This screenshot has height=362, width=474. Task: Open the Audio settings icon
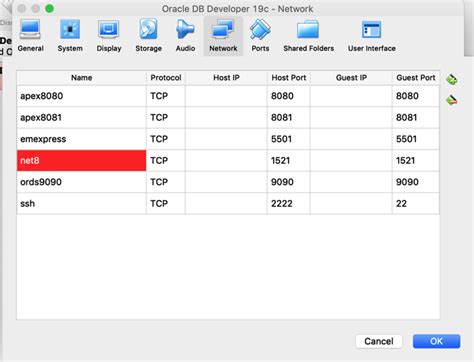click(185, 36)
